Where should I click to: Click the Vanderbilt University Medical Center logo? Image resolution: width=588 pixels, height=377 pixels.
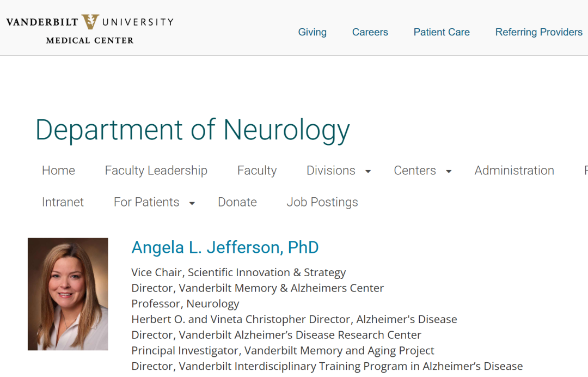pos(90,29)
